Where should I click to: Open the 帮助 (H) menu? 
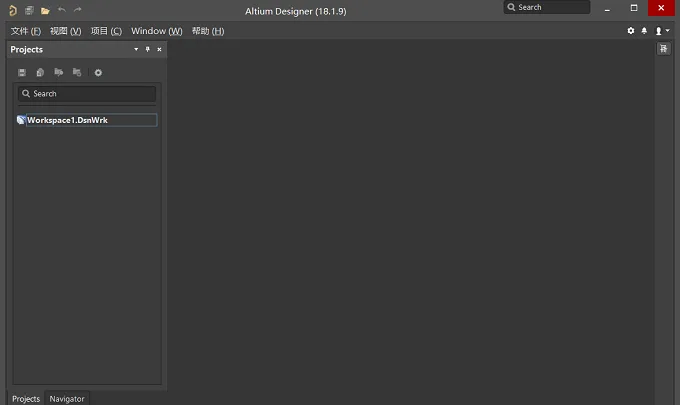[x=208, y=31]
